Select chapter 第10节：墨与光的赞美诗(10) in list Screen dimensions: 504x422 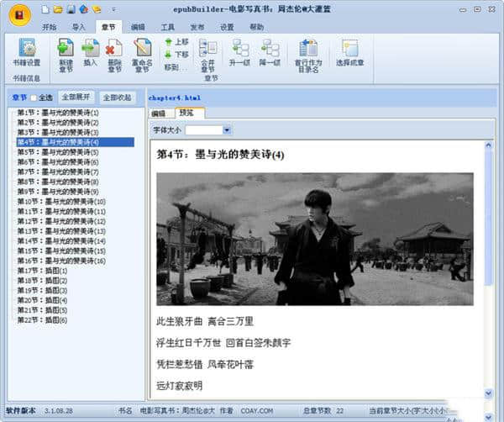(62, 202)
